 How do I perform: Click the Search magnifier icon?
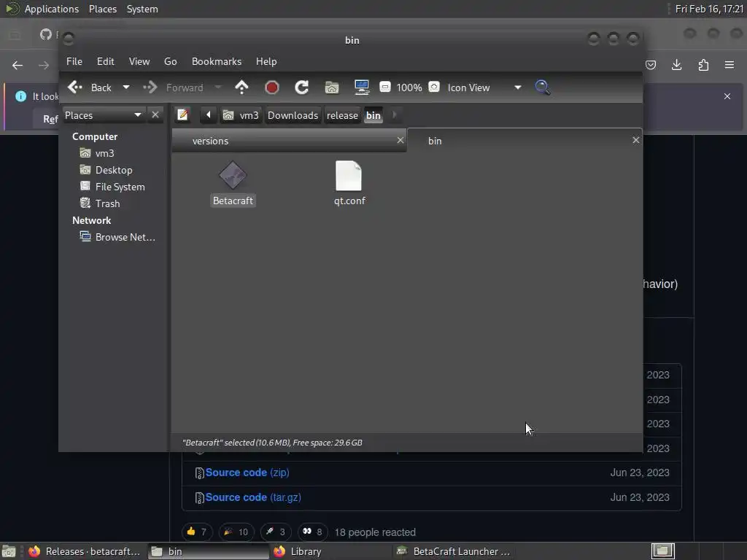point(542,87)
